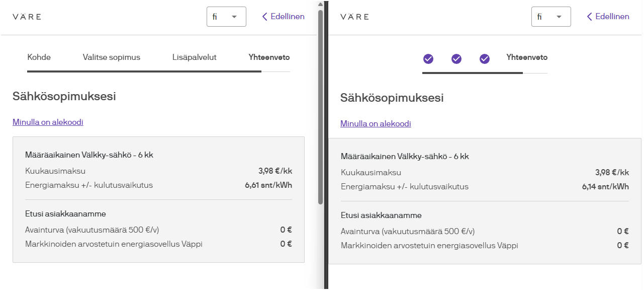Click the scroll-up arrow above the scrollbar

pos(320,4)
